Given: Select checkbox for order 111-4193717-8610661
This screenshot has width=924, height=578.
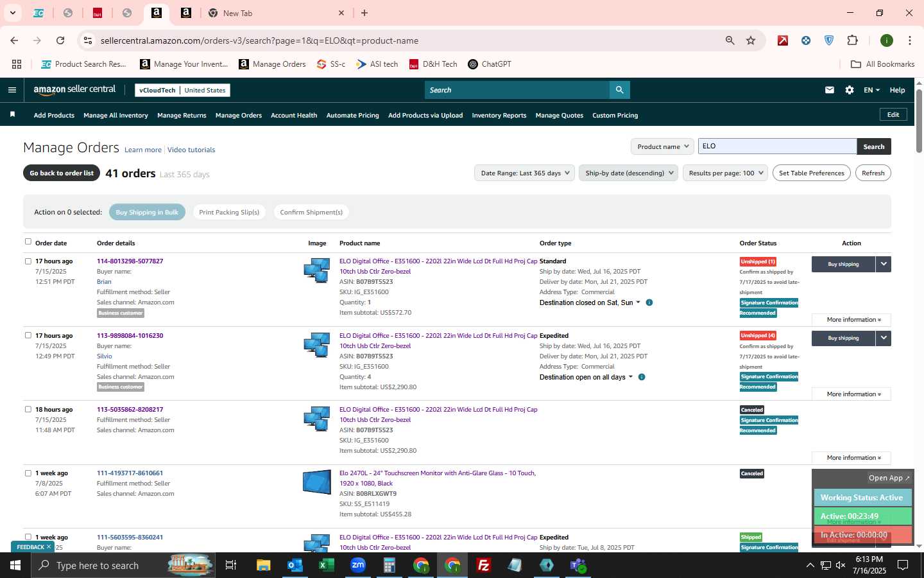Looking at the screenshot, I should pos(28,473).
